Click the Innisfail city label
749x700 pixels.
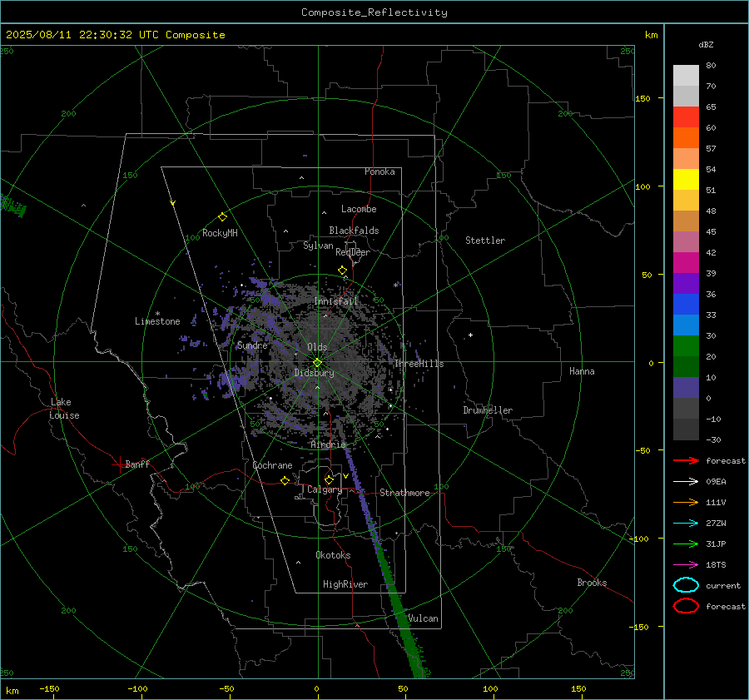[335, 301]
